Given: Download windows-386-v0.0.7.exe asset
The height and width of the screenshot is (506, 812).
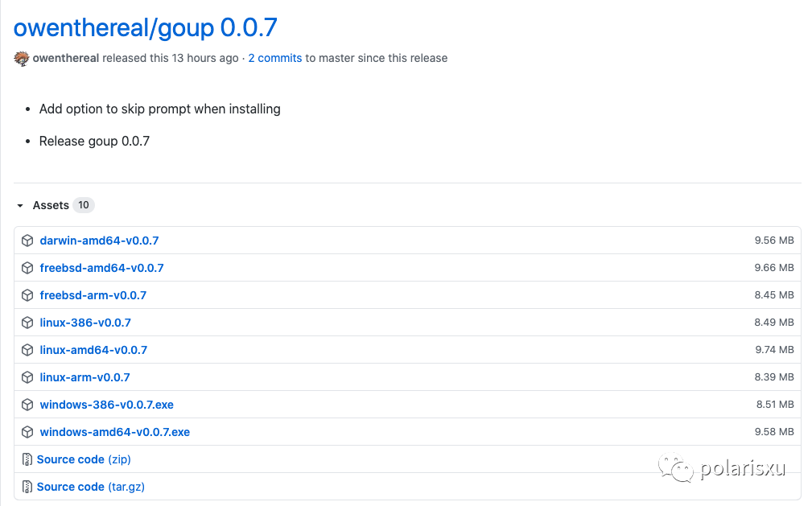Looking at the screenshot, I should click(107, 405).
